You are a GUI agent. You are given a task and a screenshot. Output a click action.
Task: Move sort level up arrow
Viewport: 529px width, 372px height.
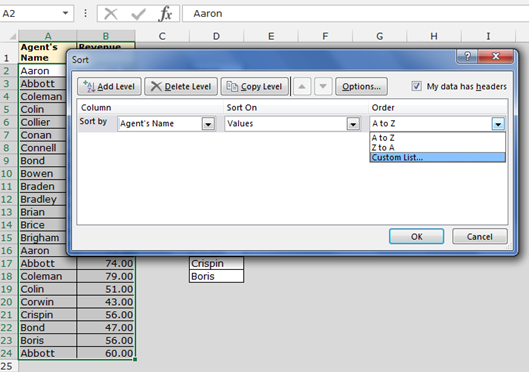click(x=302, y=87)
